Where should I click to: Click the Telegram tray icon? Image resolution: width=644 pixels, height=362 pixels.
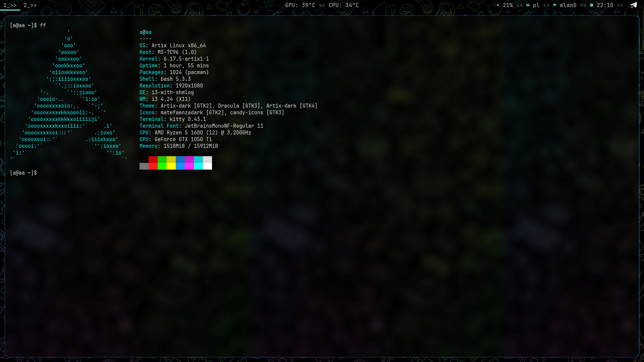633,5
